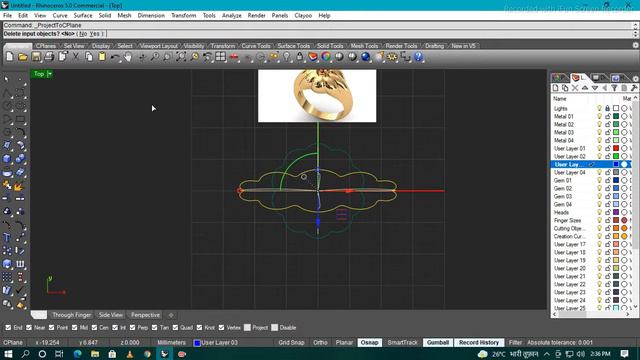Click green color swatch of User Layer 02
This screenshot has width=640, height=360.
616,156
